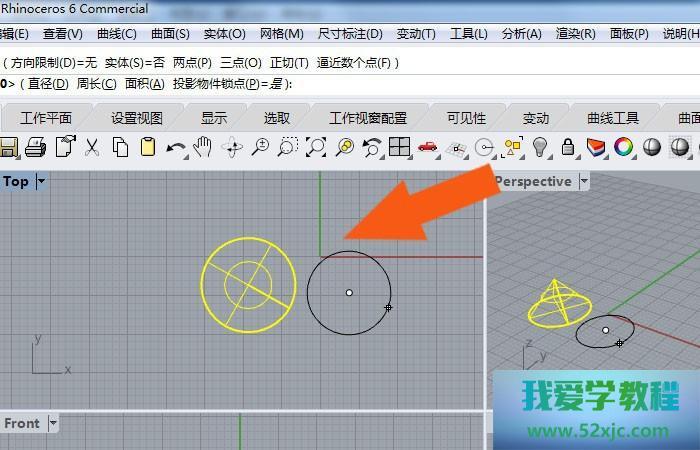The height and width of the screenshot is (450, 700).
Task: Click the padlock Lock icon
Action: coord(568,148)
